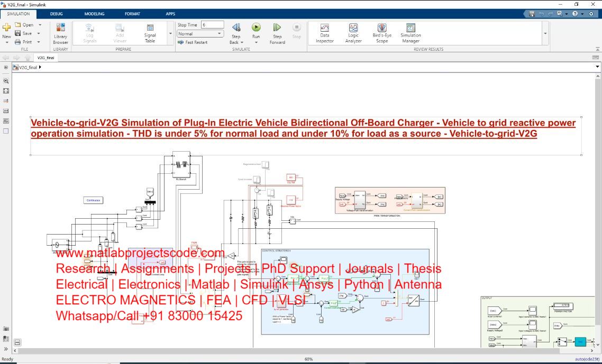Image resolution: width=602 pixels, height=364 pixels.
Task: Switch to the APPS tab
Action: coord(170,14)
